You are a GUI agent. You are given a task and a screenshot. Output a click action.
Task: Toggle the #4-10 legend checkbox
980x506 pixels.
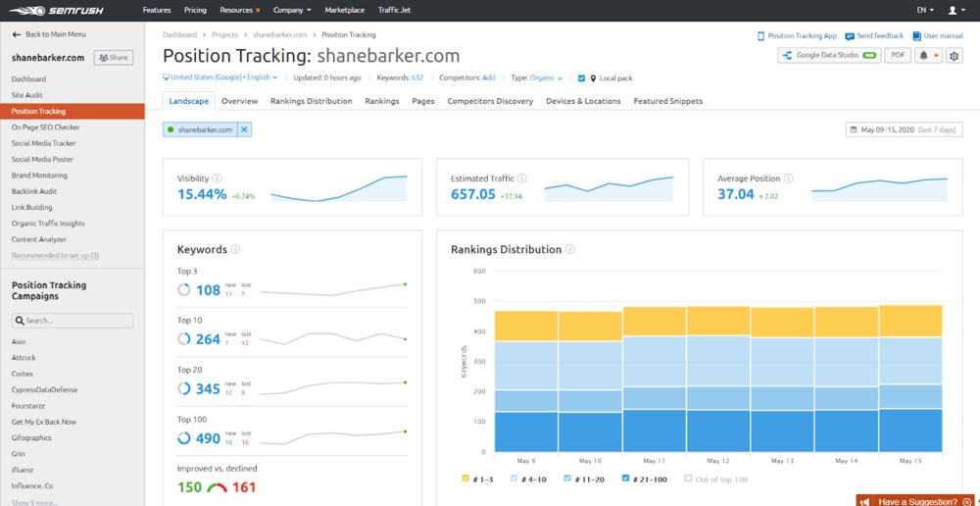(515, 478)
